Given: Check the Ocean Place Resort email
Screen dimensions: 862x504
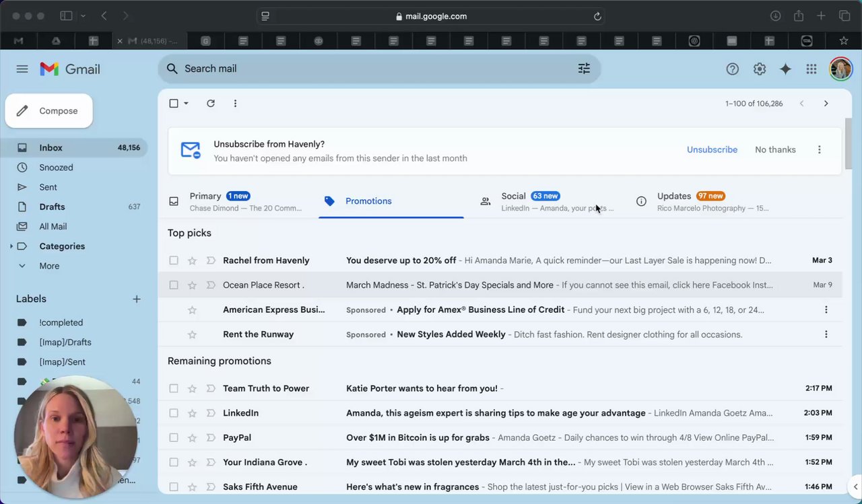Looking at the screenshot, I should point(174,285).
